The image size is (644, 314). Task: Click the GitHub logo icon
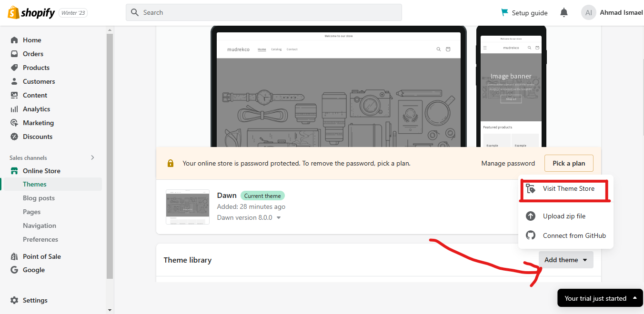tap(531, 235)
